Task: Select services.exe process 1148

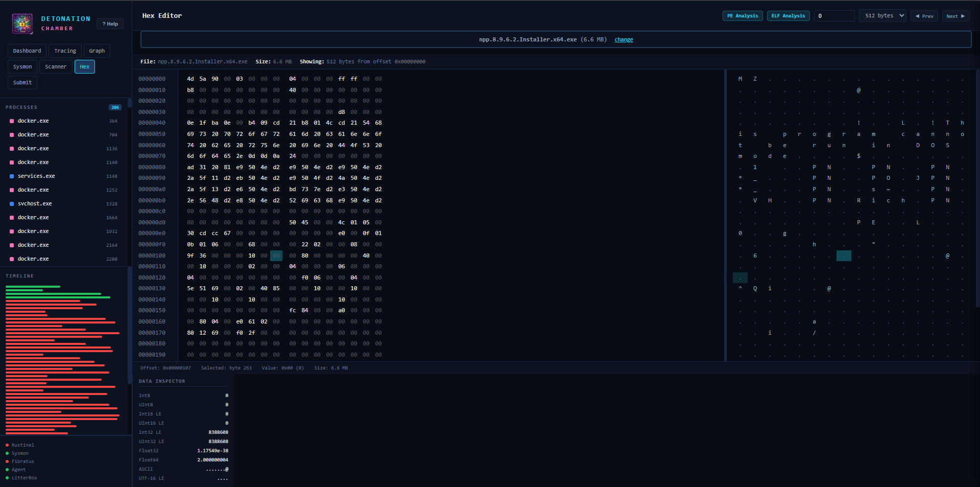Action: pyautogui.click(x=64, y=176)
